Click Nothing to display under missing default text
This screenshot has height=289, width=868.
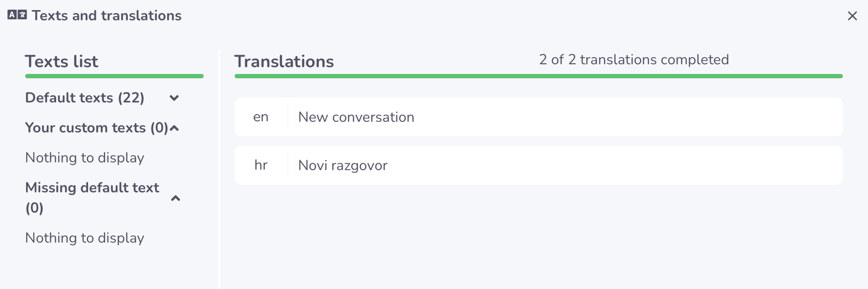tap(85, 238)
